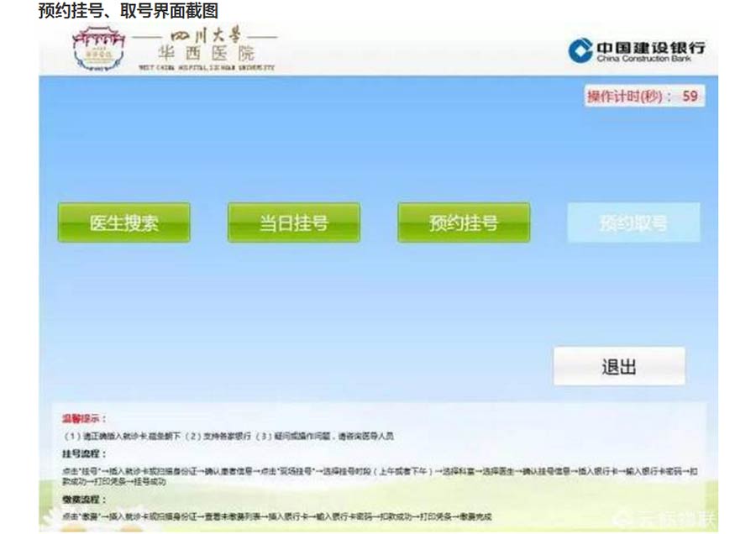This screenshot has width=756, height=534.
Task: Click the 温馨提示 red heading
Action: click(84, 418)
